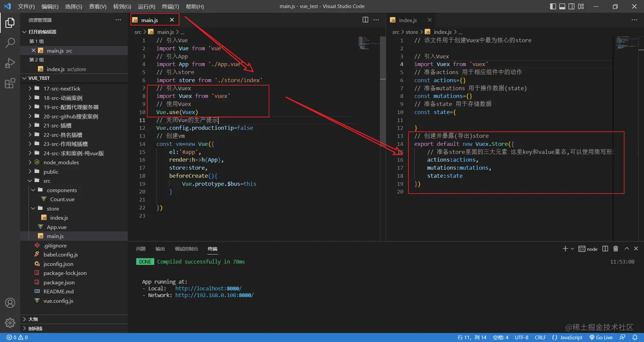644x342 pixels.
Task: Open the Extensions view
Action: (x=10, y=83)
